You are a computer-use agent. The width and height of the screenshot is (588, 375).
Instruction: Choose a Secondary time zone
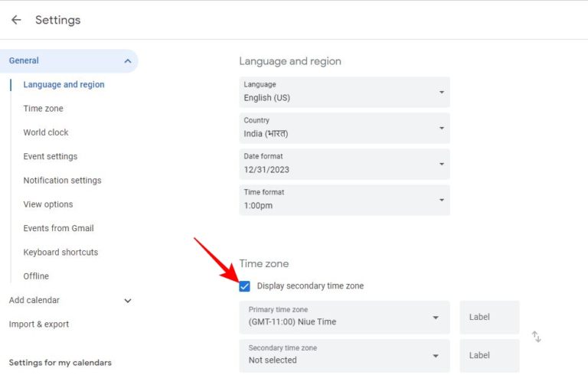click(344, 355)
